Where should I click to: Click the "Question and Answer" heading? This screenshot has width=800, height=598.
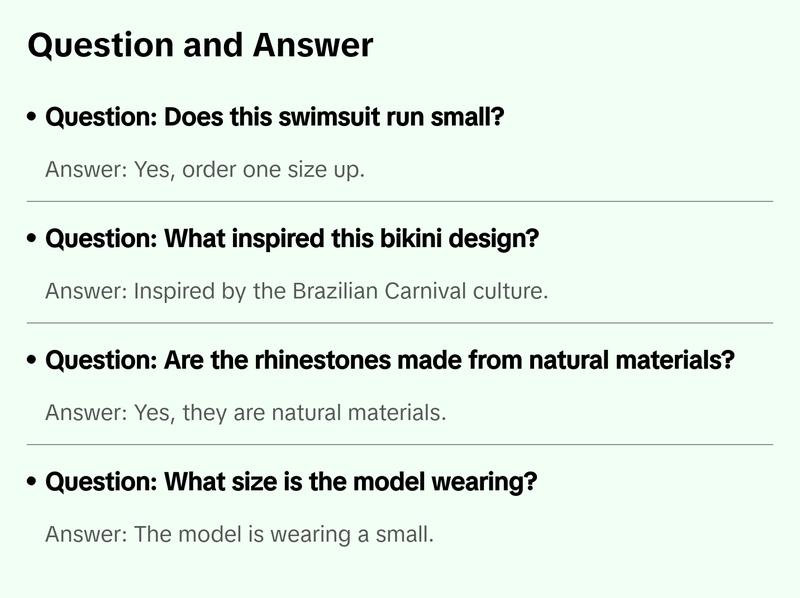pos(200,45)
